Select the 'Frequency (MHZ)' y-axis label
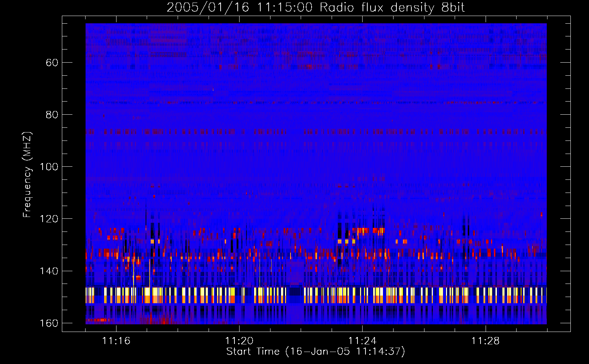 click(x=27, y=175)
